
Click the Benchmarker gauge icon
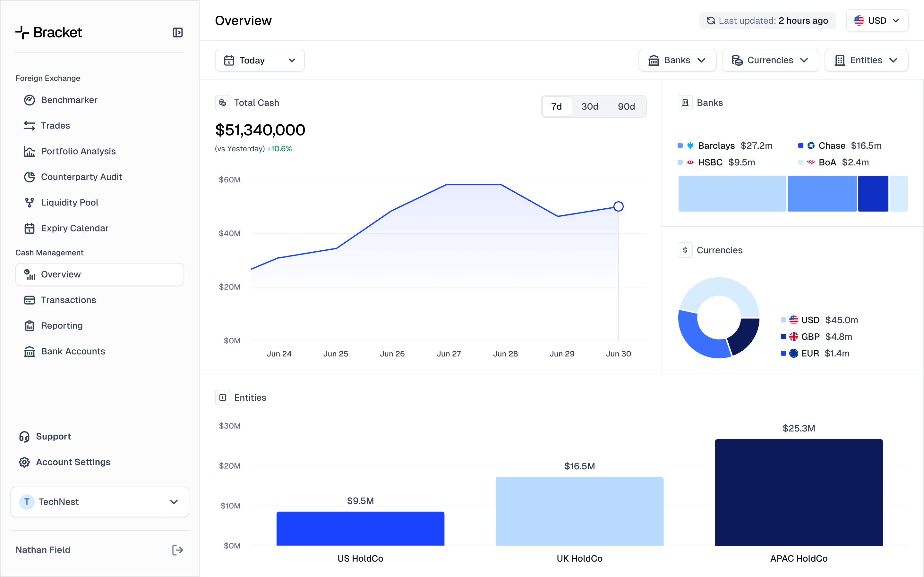click(x=30, y=100)
